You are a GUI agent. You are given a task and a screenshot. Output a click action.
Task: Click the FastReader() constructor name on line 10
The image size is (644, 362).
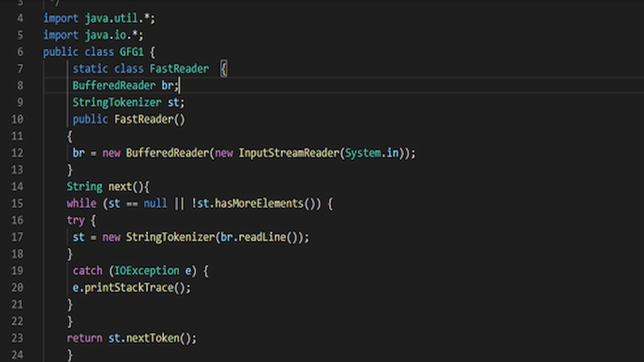[144, 119]
